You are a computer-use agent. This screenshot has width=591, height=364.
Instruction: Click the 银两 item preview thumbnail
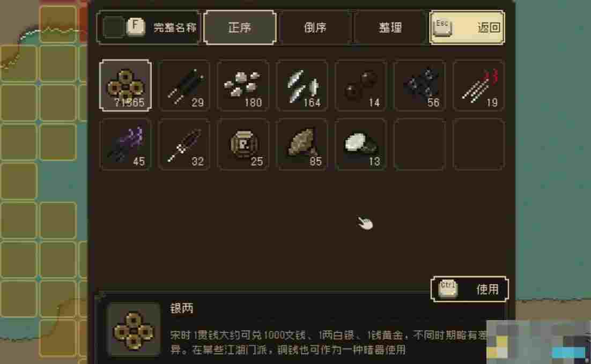[x=134, y=330]
